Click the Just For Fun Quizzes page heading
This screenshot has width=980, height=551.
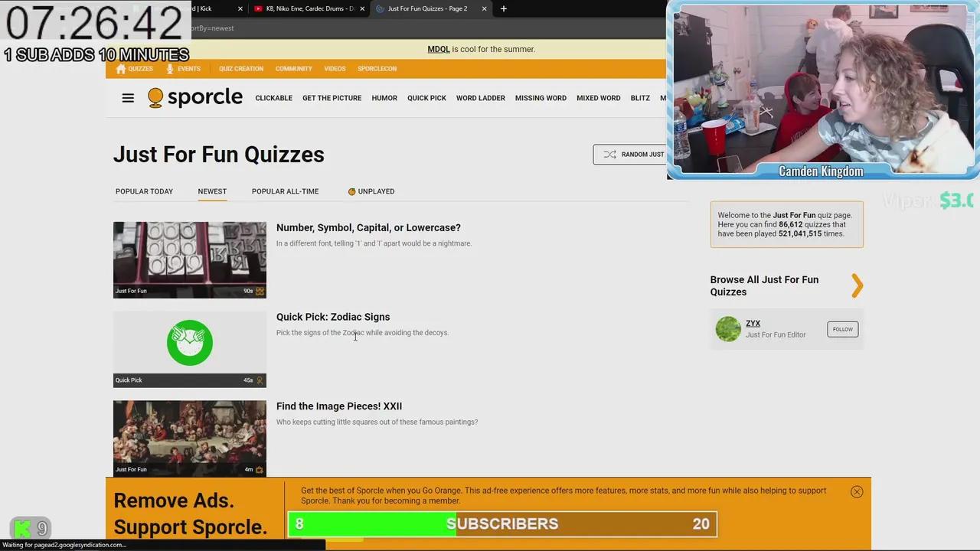coord(219,155)
